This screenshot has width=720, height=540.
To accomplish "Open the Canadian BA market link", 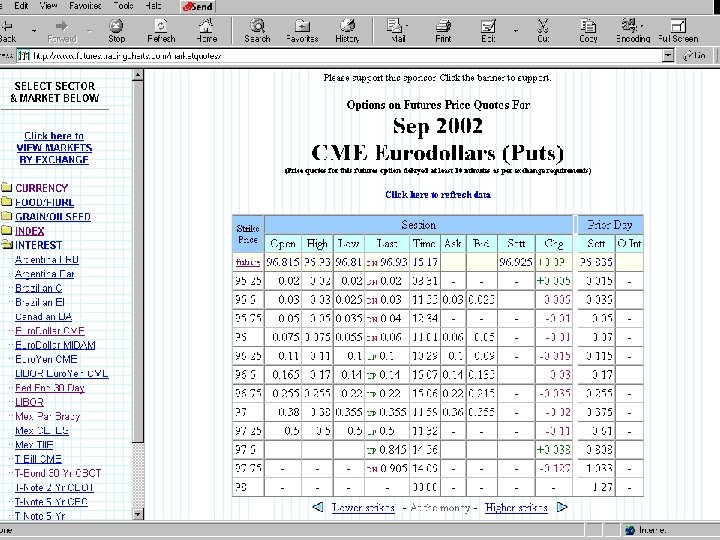I will (x=44, y=316).
